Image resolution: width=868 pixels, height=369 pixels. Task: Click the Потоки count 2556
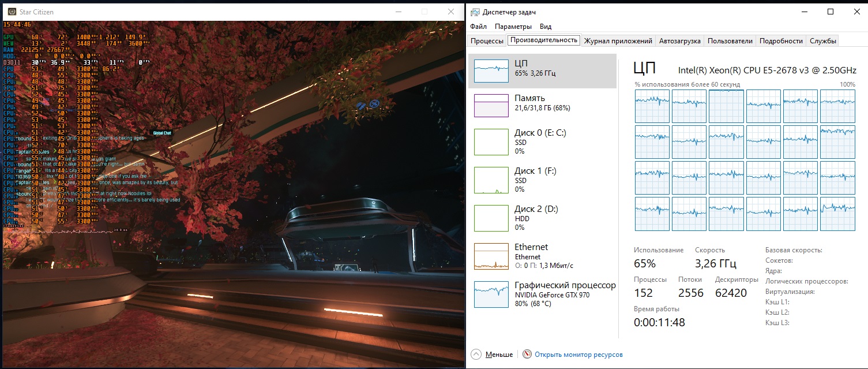click(691, 293)
